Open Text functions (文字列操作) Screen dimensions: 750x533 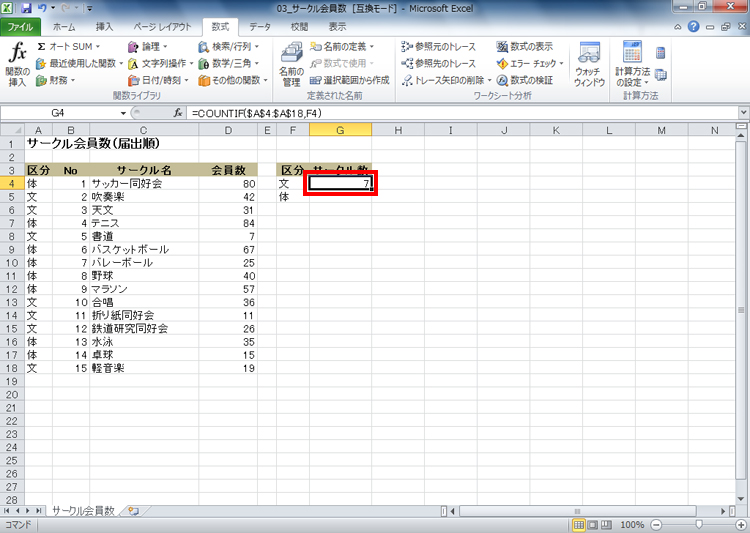160,63
